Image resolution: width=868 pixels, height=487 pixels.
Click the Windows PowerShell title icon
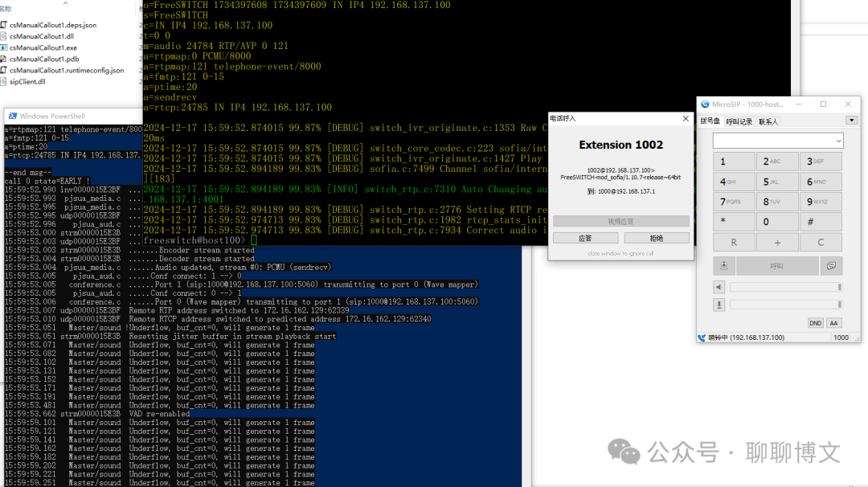click(x=12, y=117)
